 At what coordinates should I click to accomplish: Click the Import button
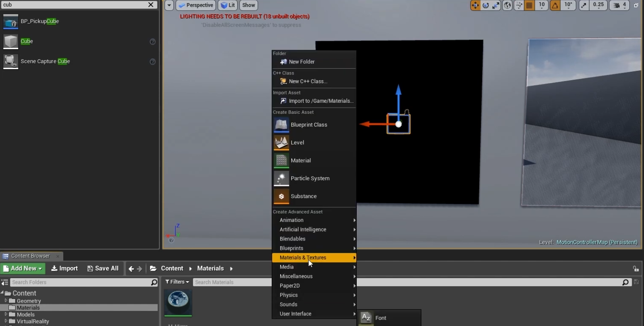65,268
